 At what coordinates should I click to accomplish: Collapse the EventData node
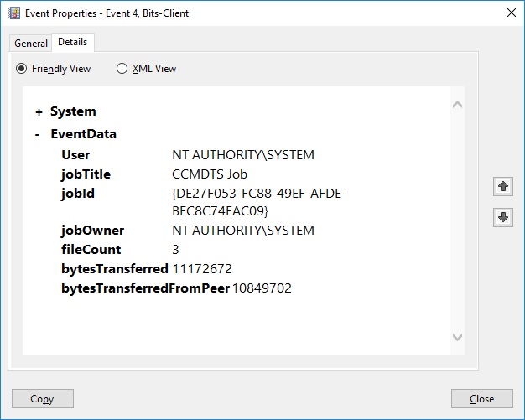[38, 134]
